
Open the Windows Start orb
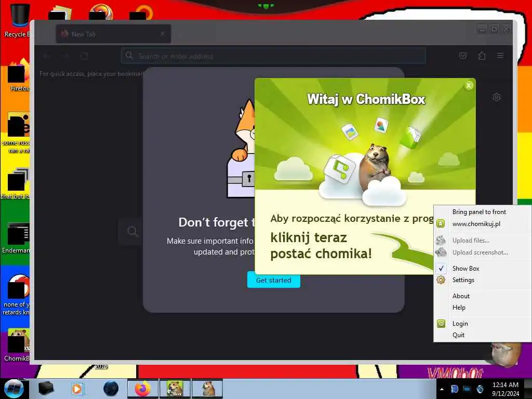point(14,389)
